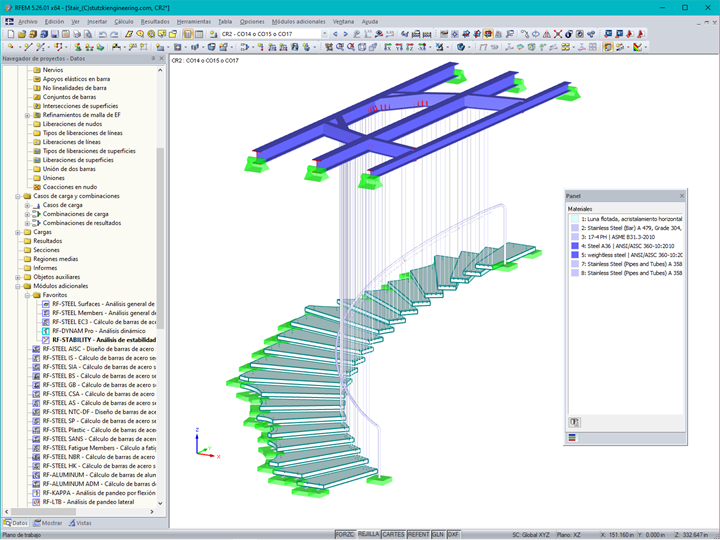
Task: Click Steel A36 material color swatch
Action: pyautogui.click(x=574, y=246)
